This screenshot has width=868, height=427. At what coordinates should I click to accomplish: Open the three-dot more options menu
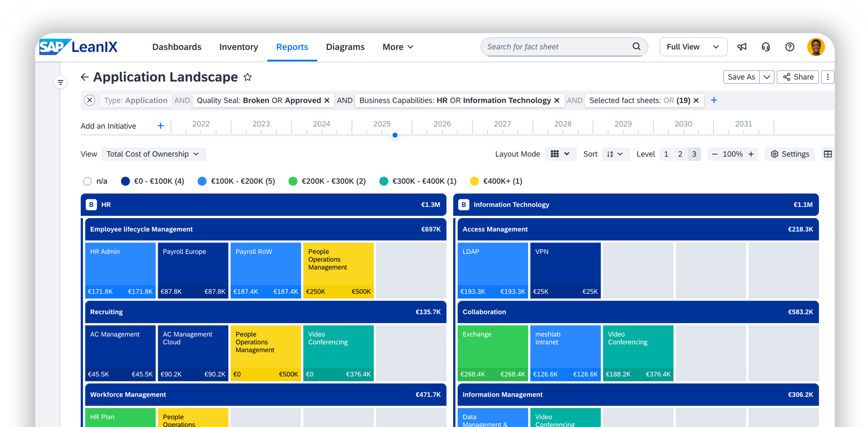[x=828, y=77]
